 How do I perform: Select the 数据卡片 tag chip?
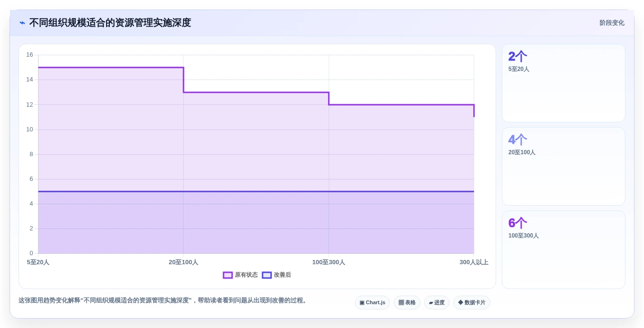pyautogui.click(x=472, y=303)
